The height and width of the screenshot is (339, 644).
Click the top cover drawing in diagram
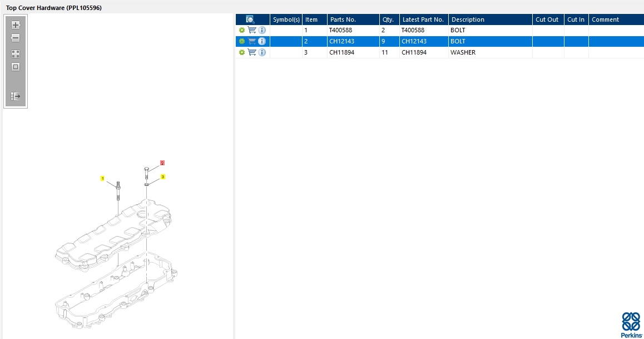coord(113,234)
